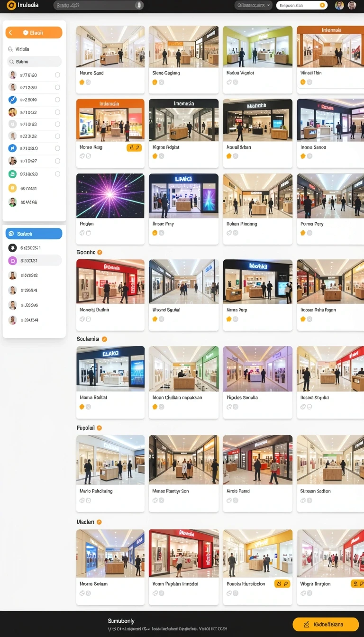Select radio button for first 710:33 row
364x637 pixels.
(57, 112)
